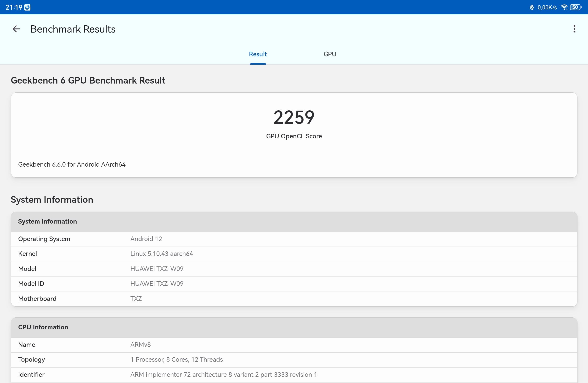Select the Topology row with 8 Cores
This screenshot has height=383, width=588.
pos(176,360)
